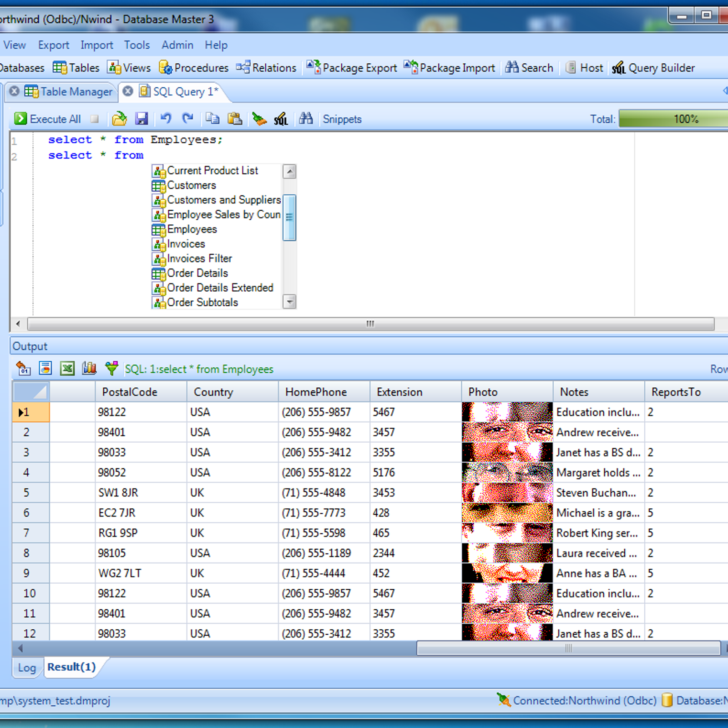Undo the last edit in the query editor
728x728 pixels.
point(166,118)
